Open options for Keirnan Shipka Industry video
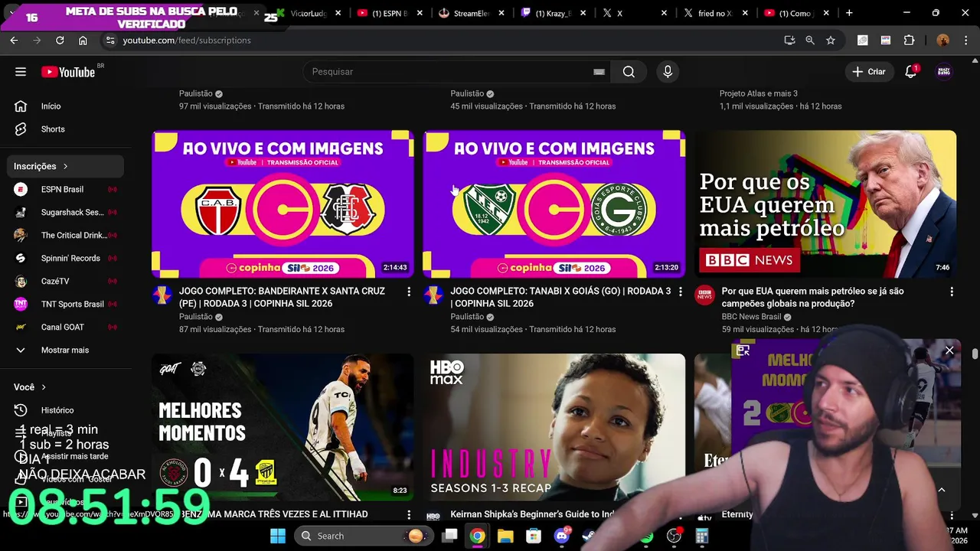Screen dimensions: 980x551 [x=680, y=515]
